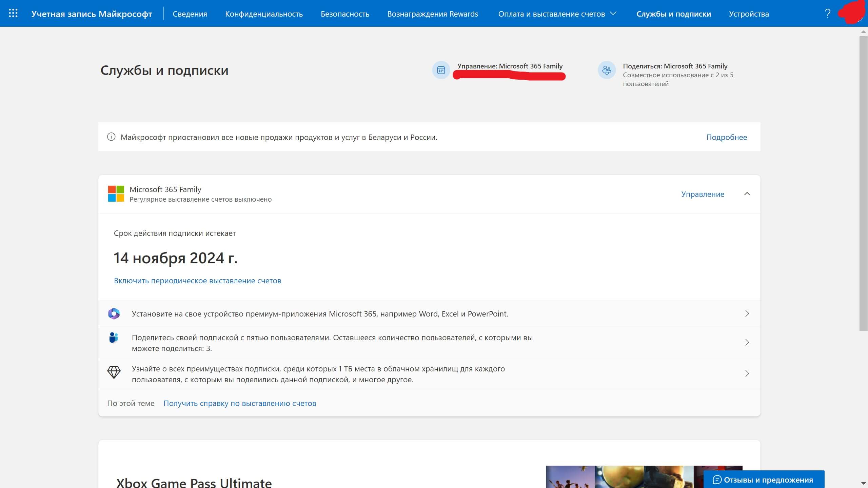Click the Microsoft 365 Family card title
The width and height of the screenshot is (868, 488).
pyautogui.click(x=165, y=189)
